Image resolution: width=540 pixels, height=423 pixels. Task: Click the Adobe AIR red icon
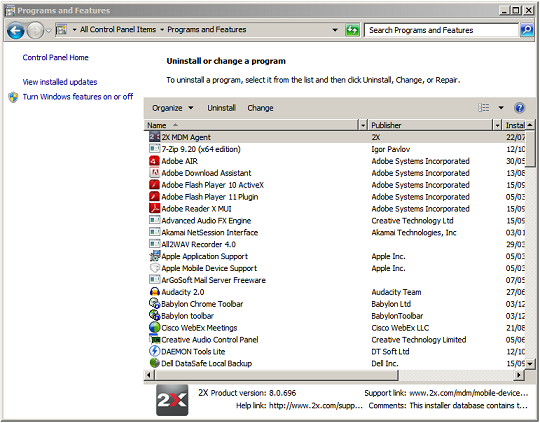coord(154,161)
